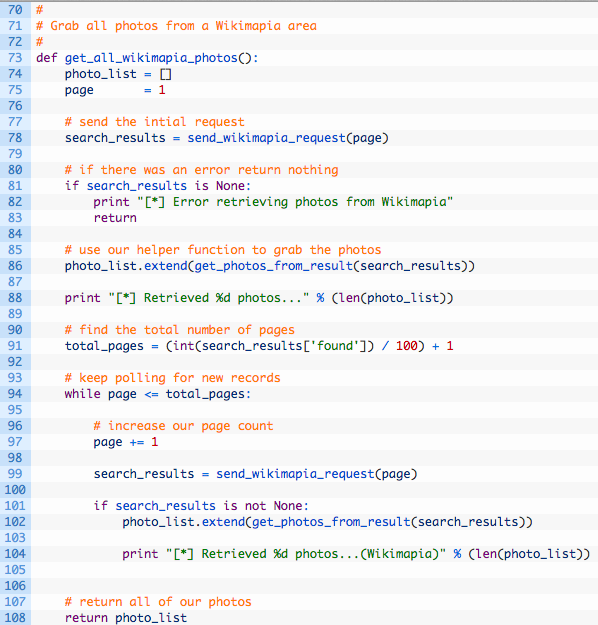The height and width of the screenshot is (625, 598).
Task: Click the empty brackets on line 74
Action: 165,74
